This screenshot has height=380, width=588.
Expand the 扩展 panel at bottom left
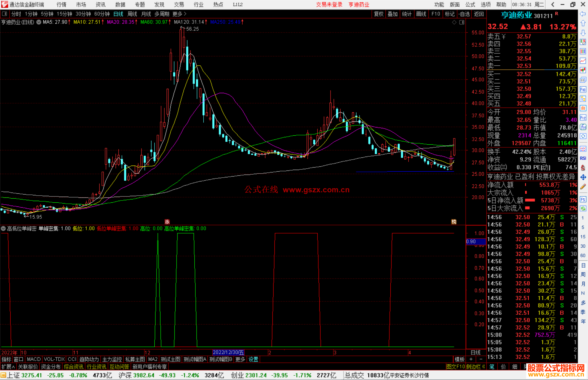click(x=8, y=367)
